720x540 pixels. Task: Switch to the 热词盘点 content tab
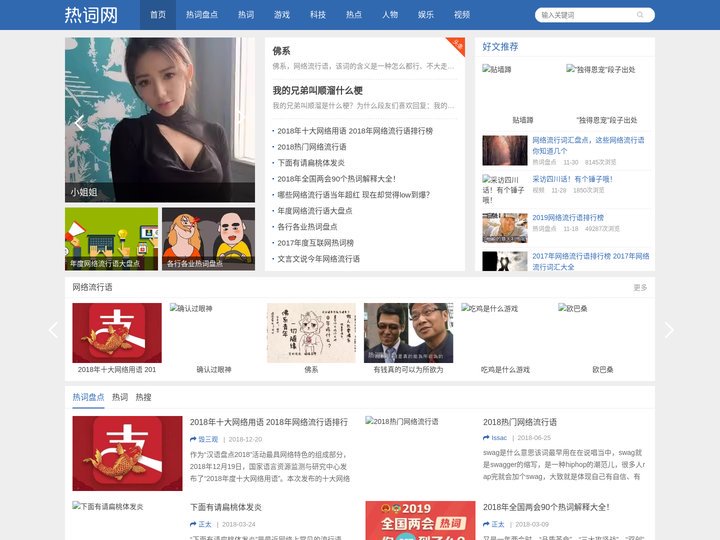(x=88, y=397)
